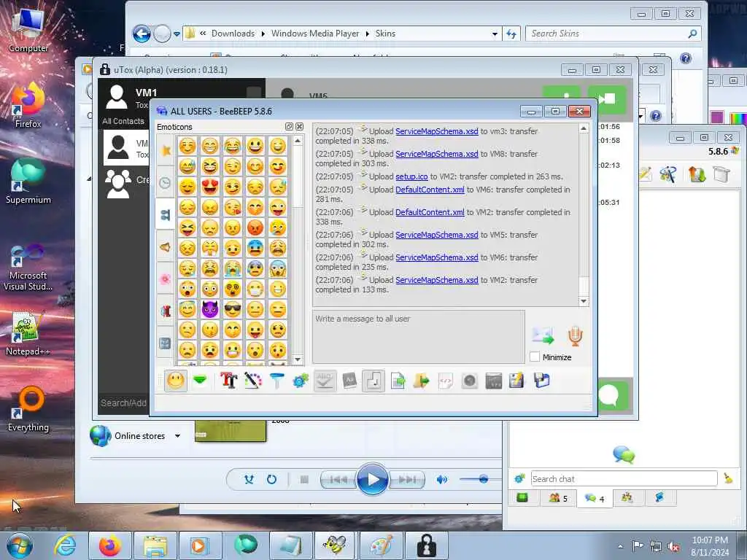This screenshot has height=560, width=747.
Task: Record voice message with microphone icon
Action: 576,335
